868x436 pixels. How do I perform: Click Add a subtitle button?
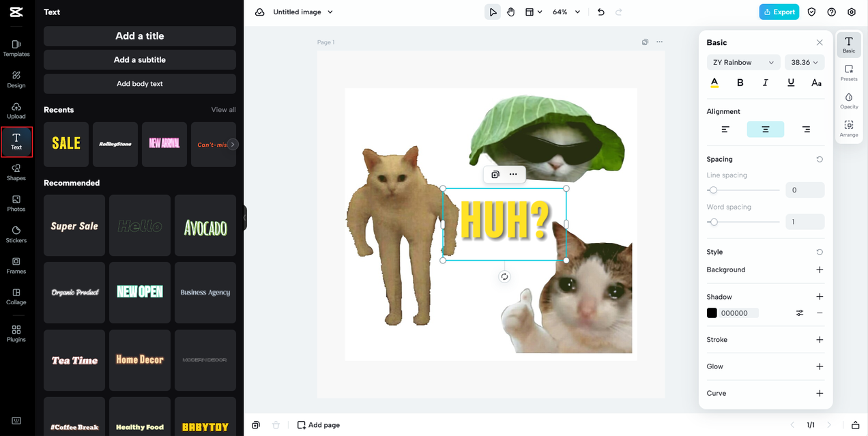pos(140,60)
